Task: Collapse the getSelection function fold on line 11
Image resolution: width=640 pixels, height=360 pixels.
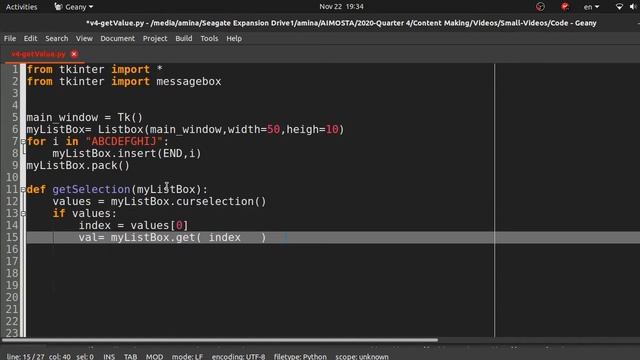Action: (23, 189)
